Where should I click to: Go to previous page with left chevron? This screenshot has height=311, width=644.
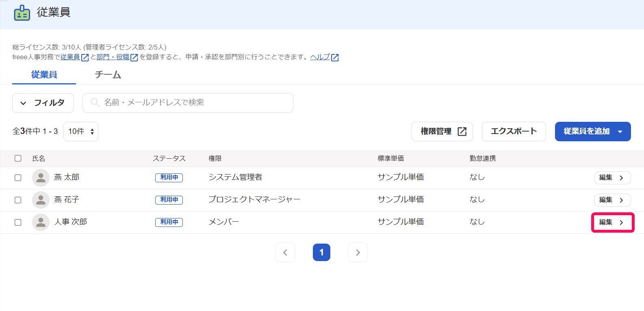point(285,253)
